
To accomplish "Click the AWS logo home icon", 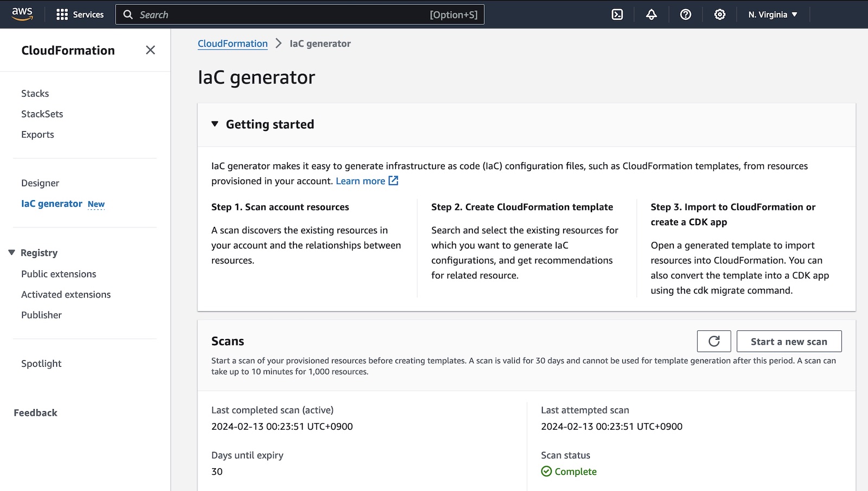I will 22,14.
